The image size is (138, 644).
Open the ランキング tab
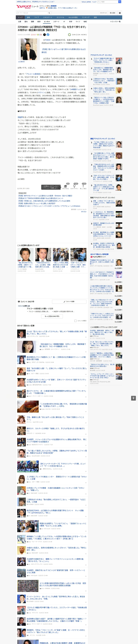86,17
